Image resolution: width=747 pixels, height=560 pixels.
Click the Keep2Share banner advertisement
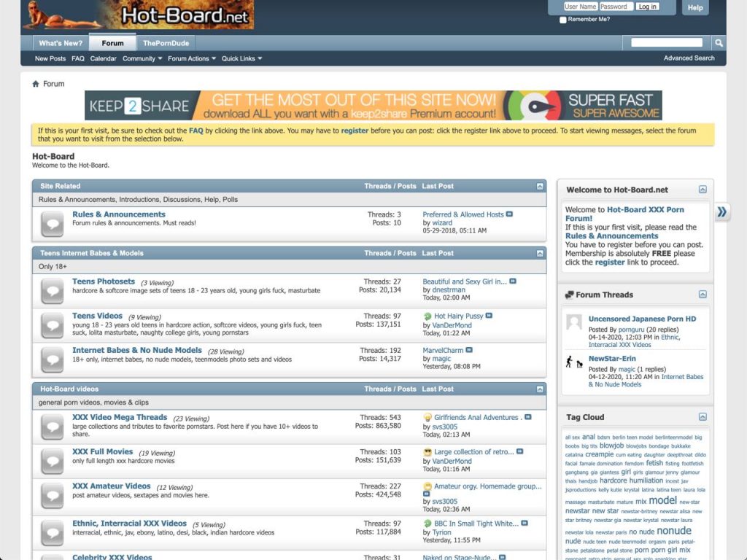(373, 106)
